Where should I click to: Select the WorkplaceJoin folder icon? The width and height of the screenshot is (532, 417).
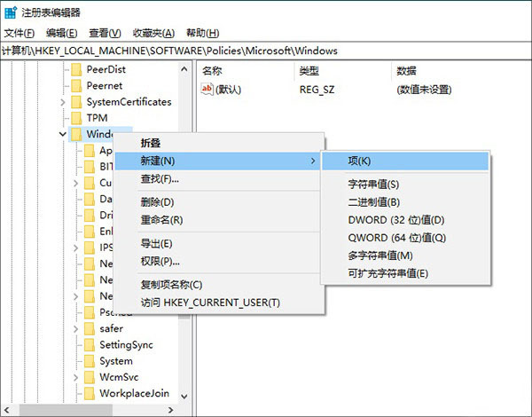click(x=89, y=392)
